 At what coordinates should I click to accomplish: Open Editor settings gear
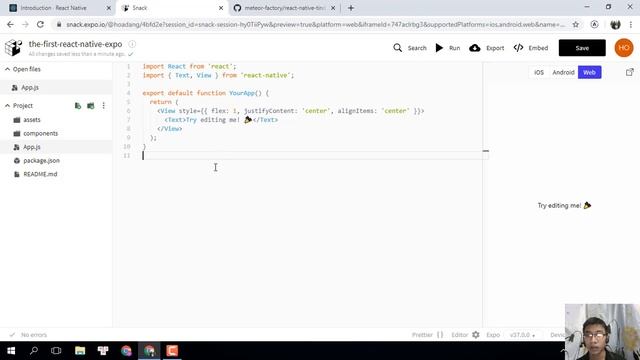(x=476, y=335)
